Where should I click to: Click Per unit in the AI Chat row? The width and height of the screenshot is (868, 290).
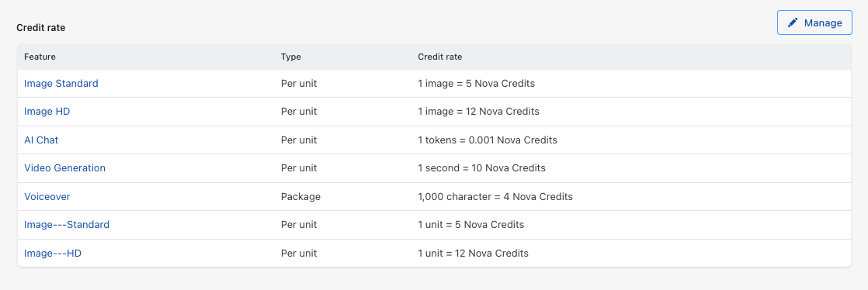299,140
